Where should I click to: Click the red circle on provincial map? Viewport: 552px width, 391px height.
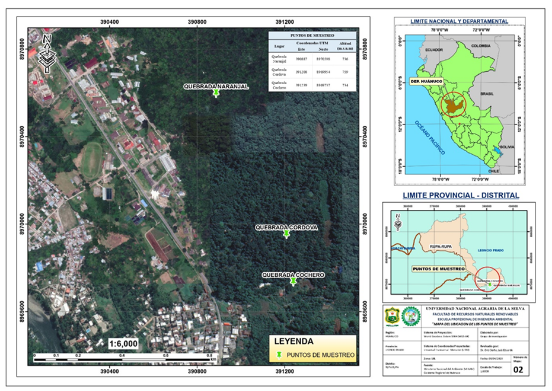487,279
